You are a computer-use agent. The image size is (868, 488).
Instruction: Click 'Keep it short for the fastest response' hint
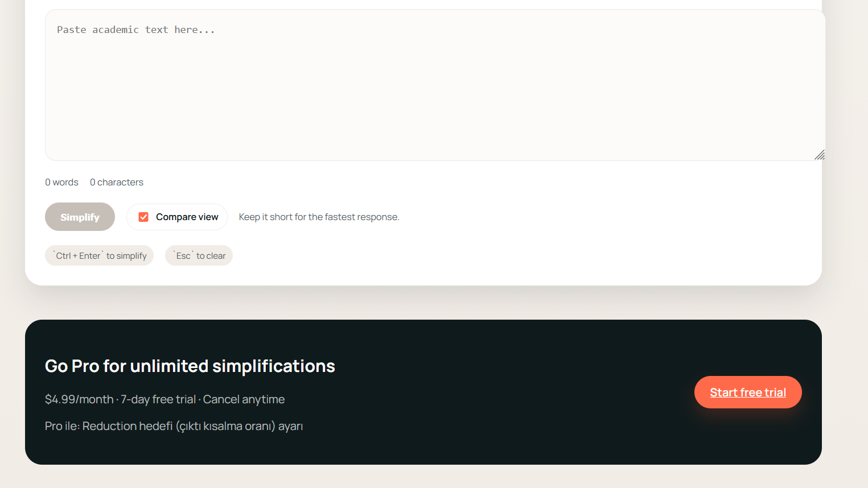pyautogui.click(x=319, y=217)
